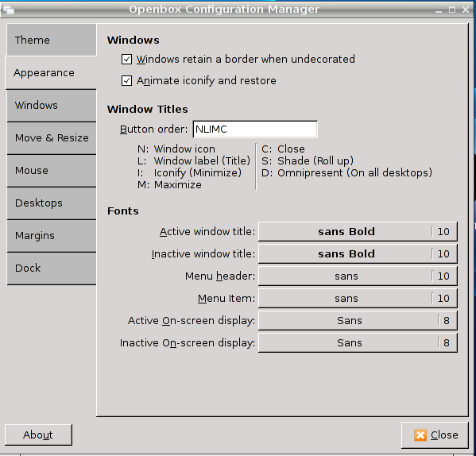Open the Theme tab
Screen dimensions: 476x456
52,40
